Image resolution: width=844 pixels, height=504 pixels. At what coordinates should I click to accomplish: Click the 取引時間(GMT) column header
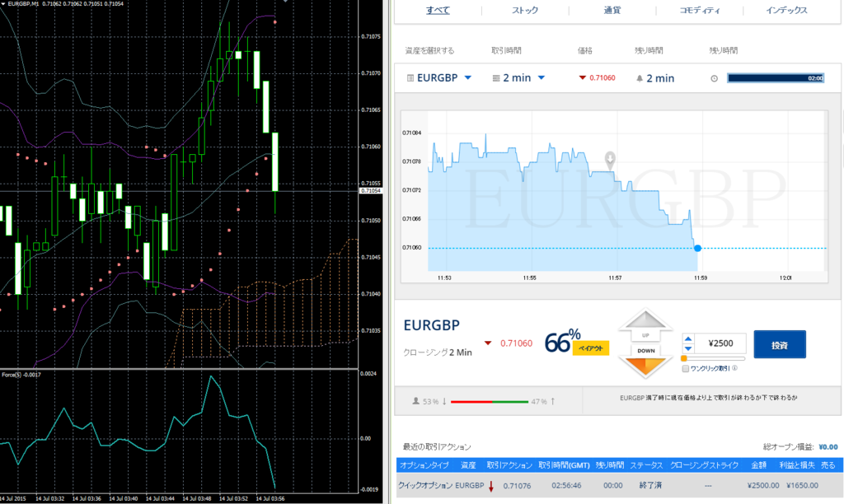[564, 465]
